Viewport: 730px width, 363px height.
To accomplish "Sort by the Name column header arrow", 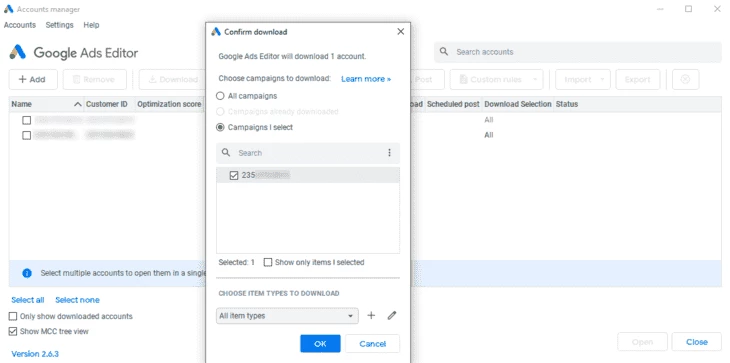I will pos(78,104).
